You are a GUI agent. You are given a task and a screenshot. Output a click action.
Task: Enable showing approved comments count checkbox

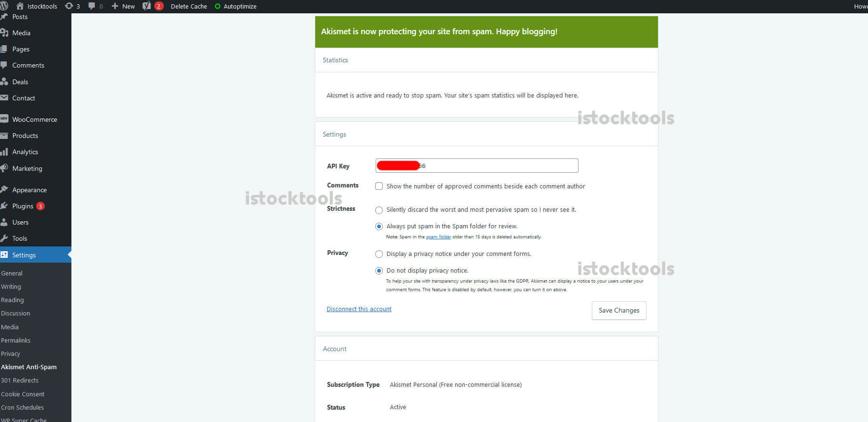379,186
